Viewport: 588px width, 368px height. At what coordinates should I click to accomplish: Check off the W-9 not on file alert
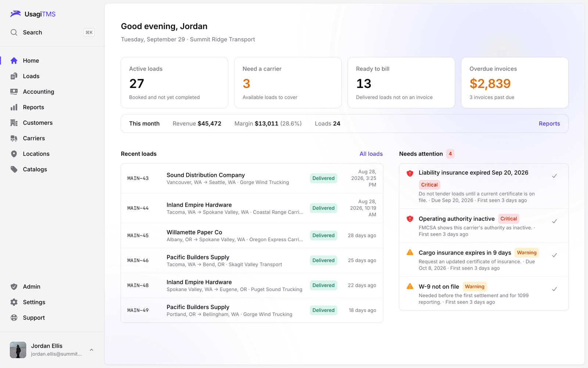(x=555, y=289)
